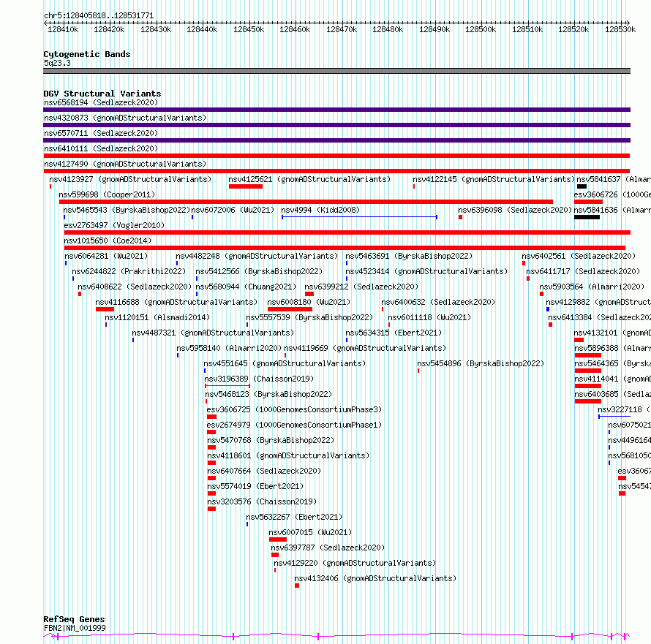
Task: Select the nsv4320873 gnomAD purple variant bar
Action: (x=336, y=125)
